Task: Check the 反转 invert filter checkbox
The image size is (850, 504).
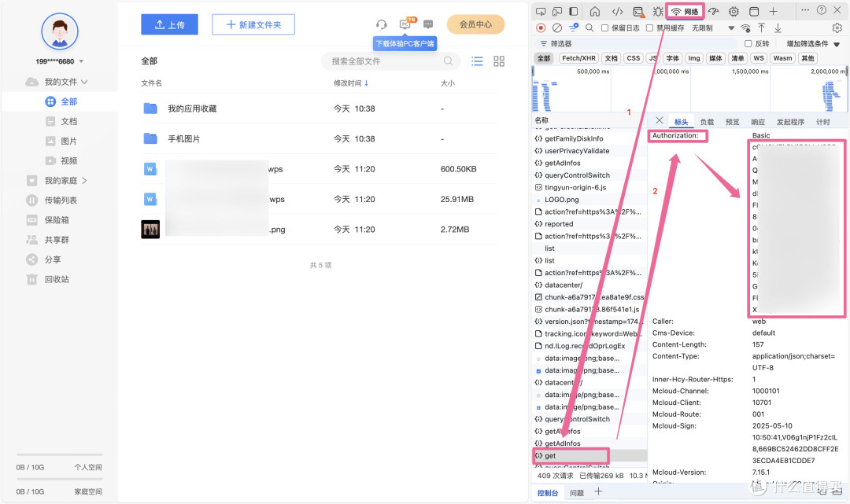Action: click(748, 43)
